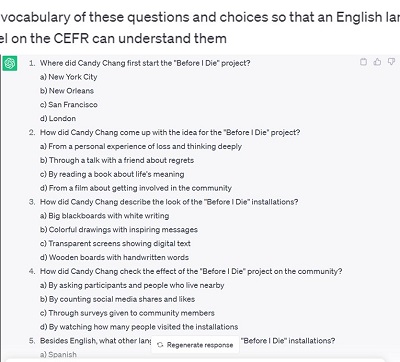This screenshot has width=400, height=362.
Task: Click the user prompt text about CEFR
Action: 200,27
